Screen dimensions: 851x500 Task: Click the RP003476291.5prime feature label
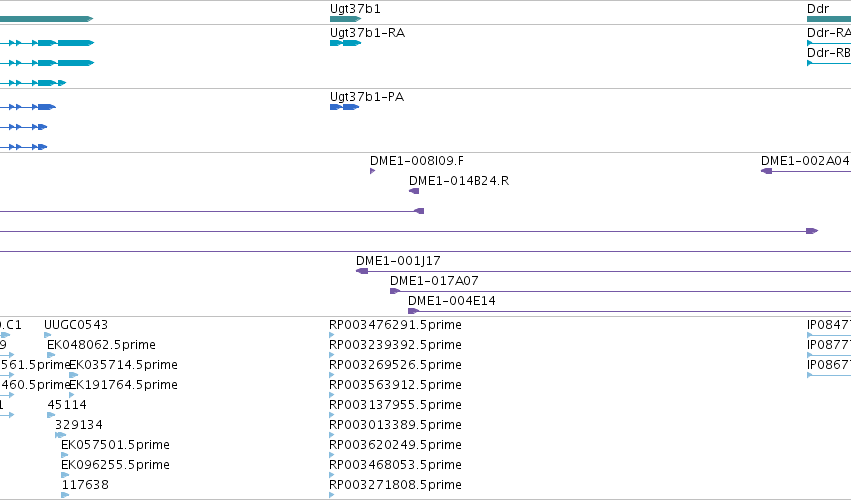(395, 325)
